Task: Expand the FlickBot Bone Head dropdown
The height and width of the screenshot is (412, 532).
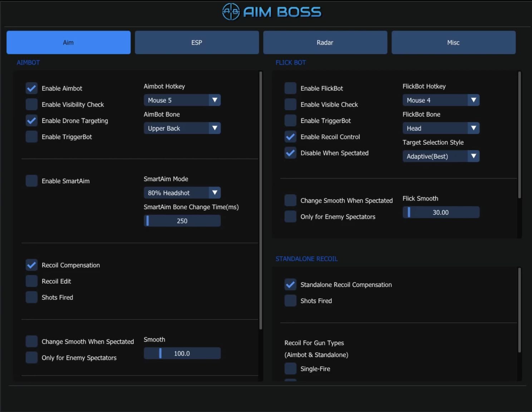Action: (441, 128)
